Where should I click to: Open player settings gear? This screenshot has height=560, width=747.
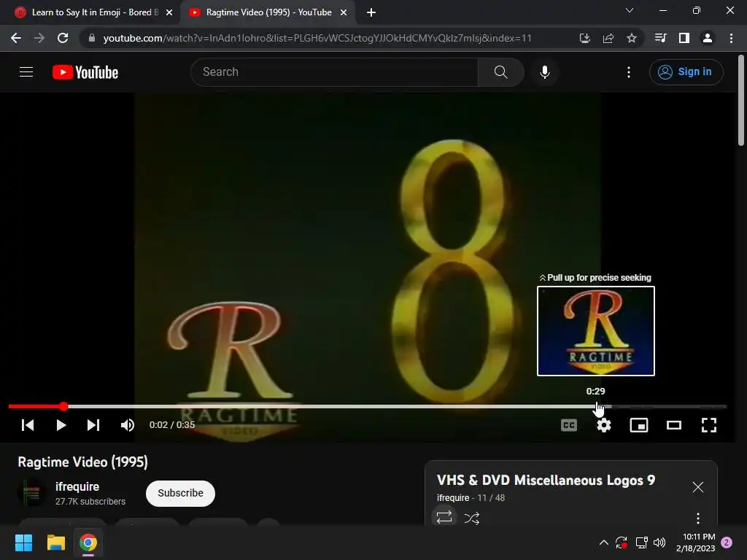pyautogui.click(x=604, y=425)
